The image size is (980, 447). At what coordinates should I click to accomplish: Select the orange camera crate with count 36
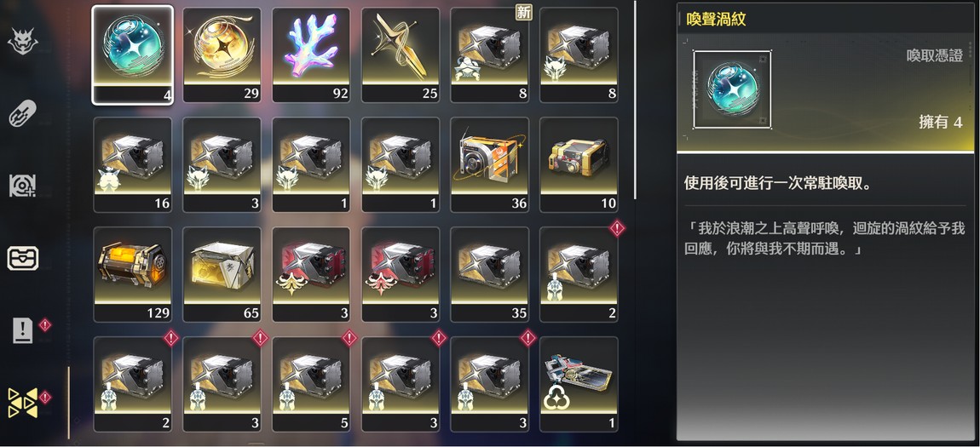pyautogui.click(x=489, y=165)
